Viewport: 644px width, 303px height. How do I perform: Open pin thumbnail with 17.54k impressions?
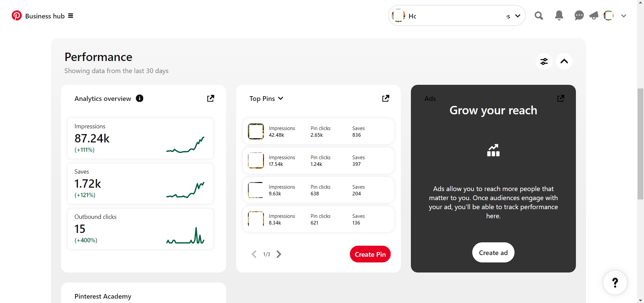coord(256,161)
